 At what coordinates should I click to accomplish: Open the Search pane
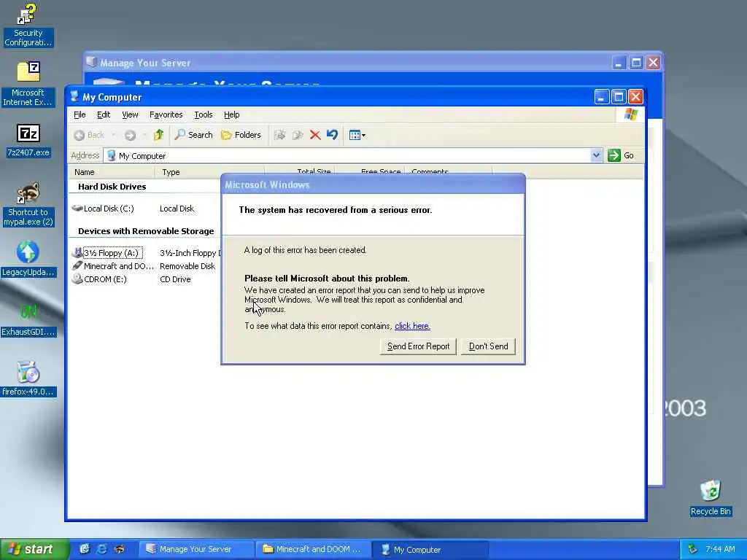(193, 135)
